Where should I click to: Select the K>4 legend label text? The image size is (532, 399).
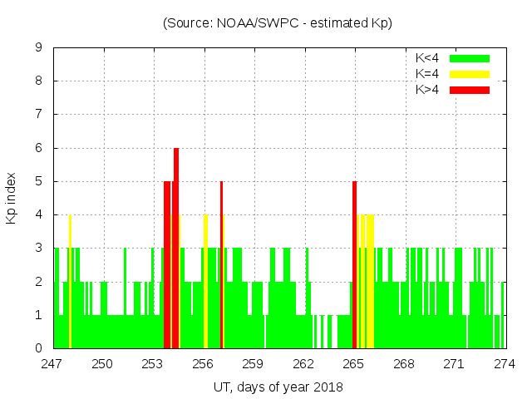pos(427,89)
